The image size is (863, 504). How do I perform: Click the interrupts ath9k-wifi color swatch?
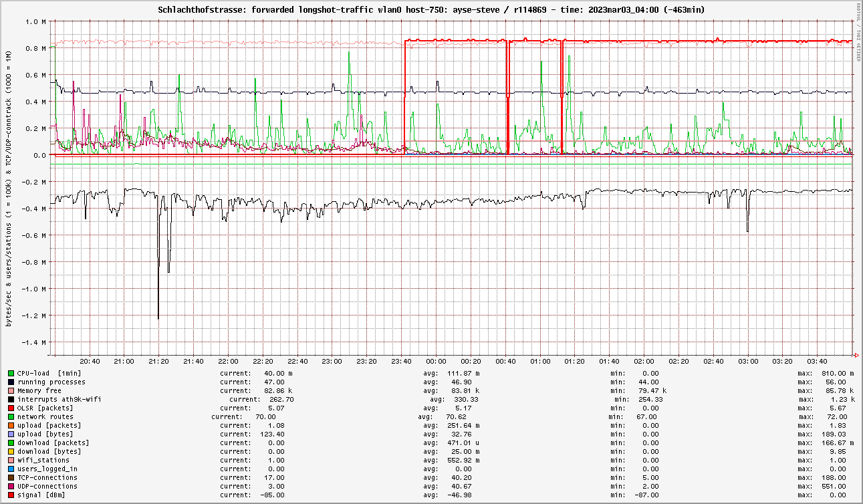(x=11, y=399)
